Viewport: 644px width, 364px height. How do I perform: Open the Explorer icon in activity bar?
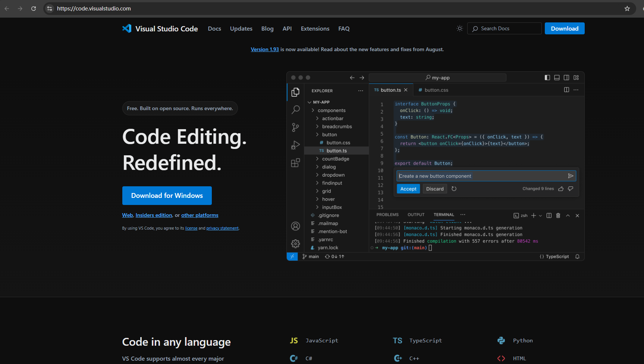(x=295, y=92)
